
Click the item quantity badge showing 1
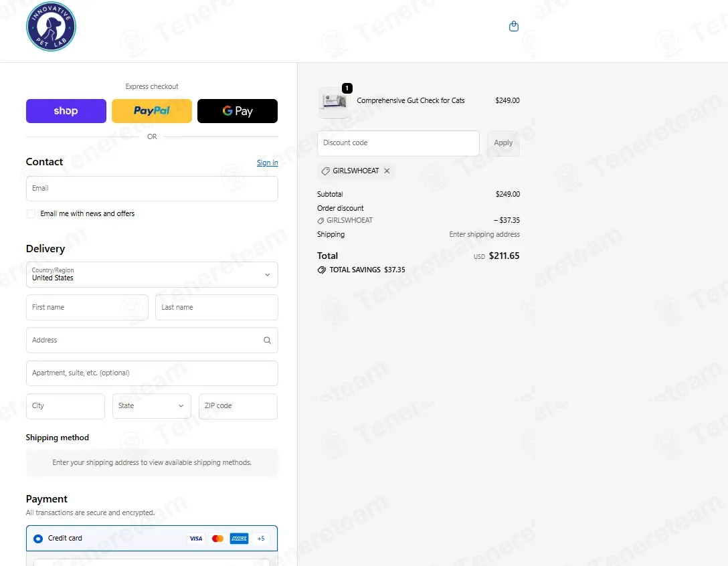[x=347, y=88]
